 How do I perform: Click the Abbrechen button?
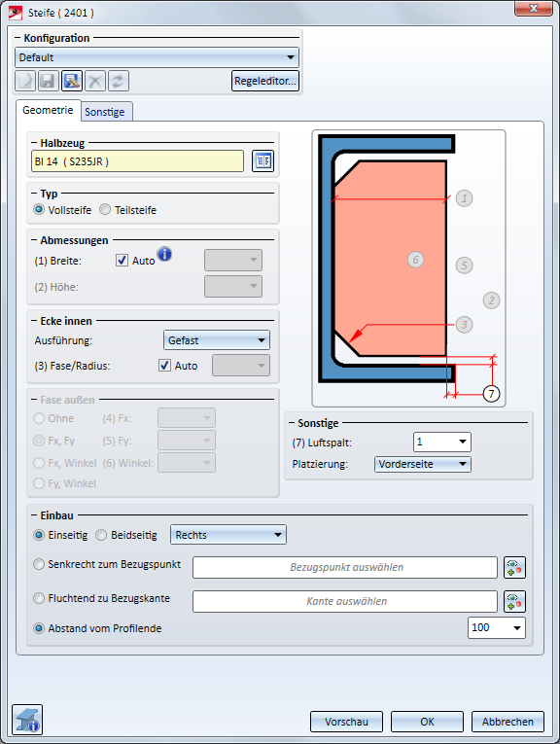[507, 722]
